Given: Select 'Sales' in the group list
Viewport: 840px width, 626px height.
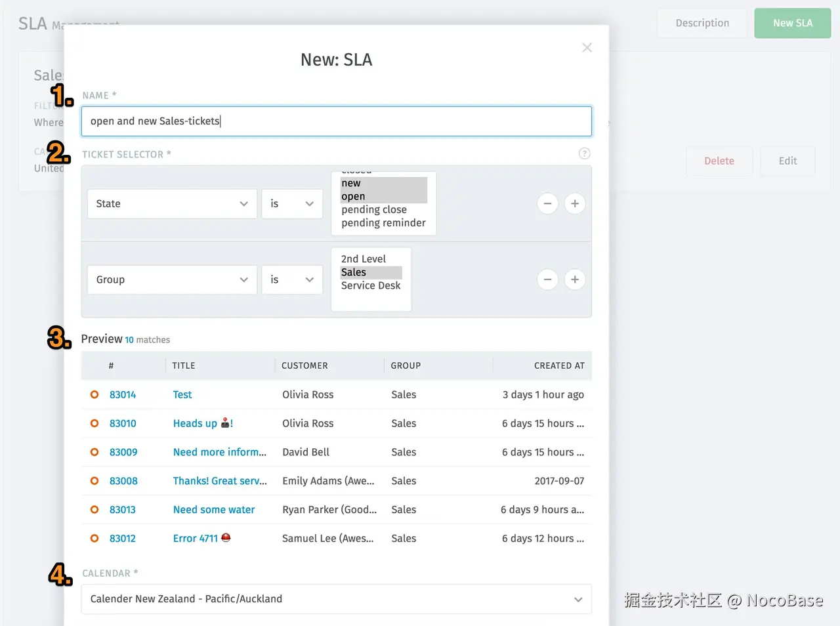Looking at the screenshot, I should click(371, 272).
